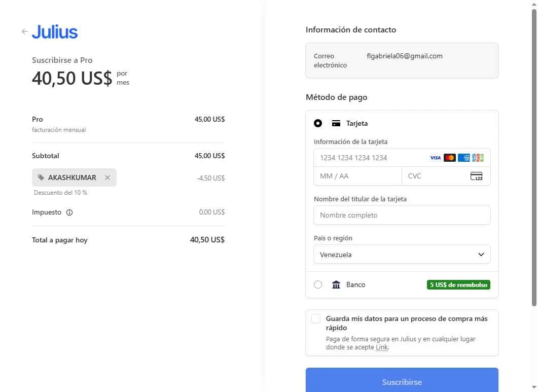Click the scrollbar down arrow

[534, 388]
